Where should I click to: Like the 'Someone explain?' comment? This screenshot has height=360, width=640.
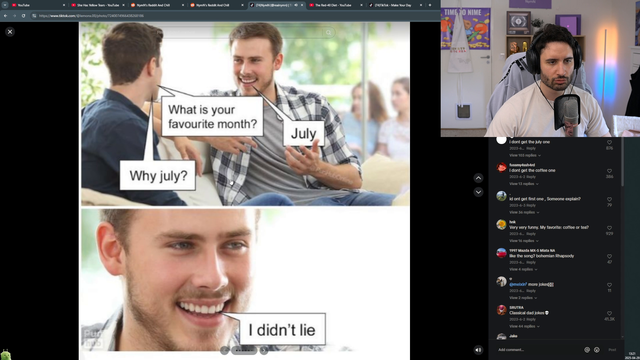point(609,200)
